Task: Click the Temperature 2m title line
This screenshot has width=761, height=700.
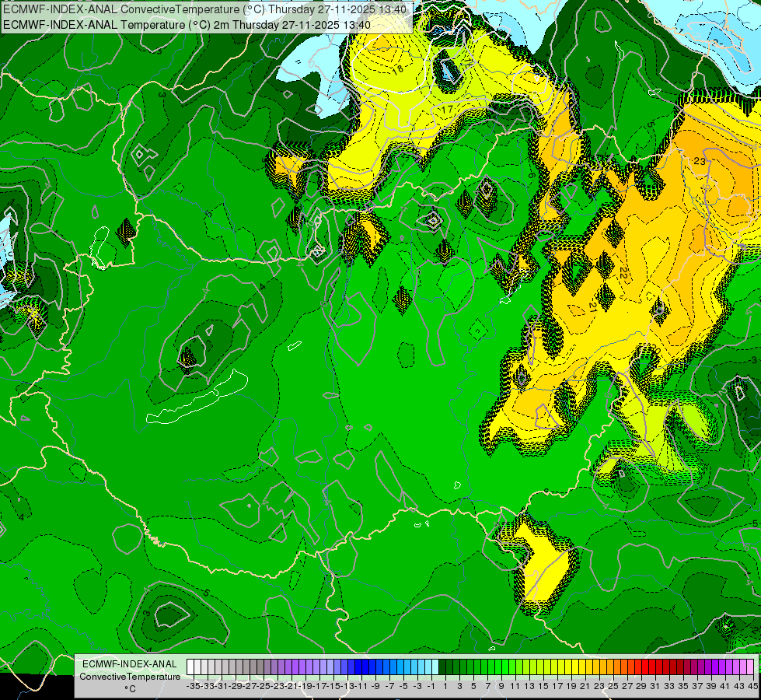Action: pos(187,25)
